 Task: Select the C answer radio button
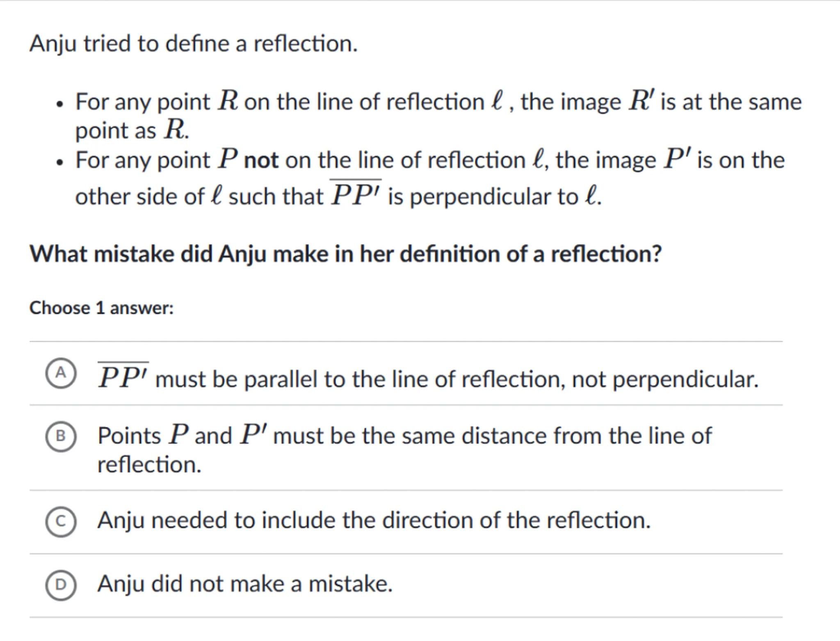pyautogui.click(x=61, y=521)
